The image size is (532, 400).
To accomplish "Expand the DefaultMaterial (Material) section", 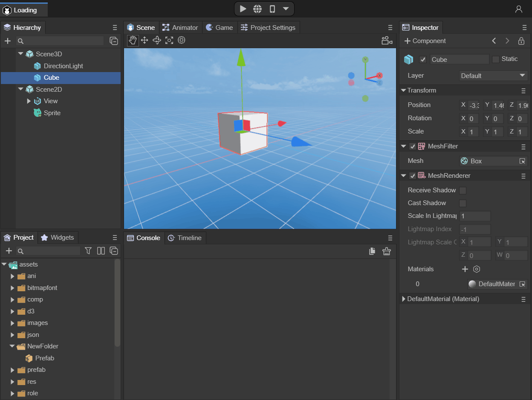I will pos(404,299).
